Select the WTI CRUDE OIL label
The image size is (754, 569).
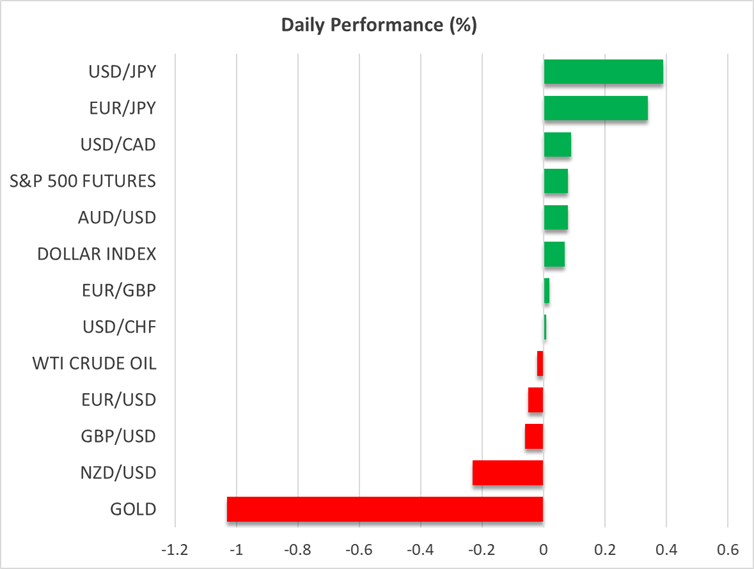pyautogui.click(x=95, y=363)
